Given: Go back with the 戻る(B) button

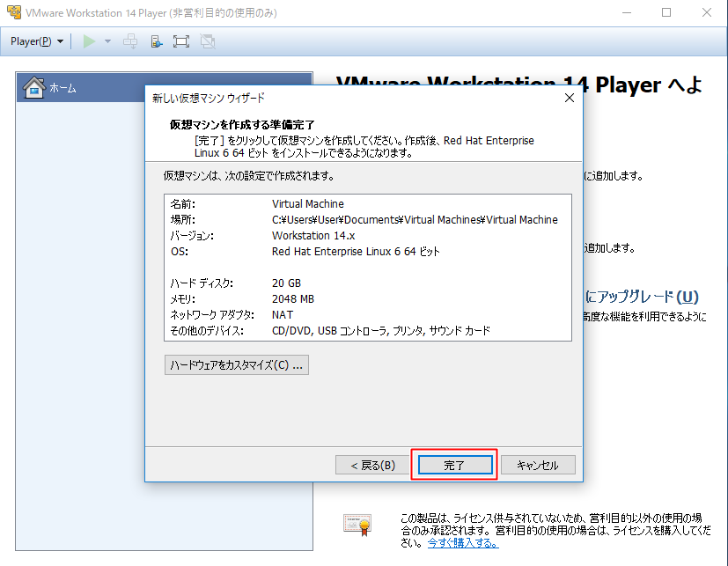Looking at the screenshot, I should tap(372, 465).
